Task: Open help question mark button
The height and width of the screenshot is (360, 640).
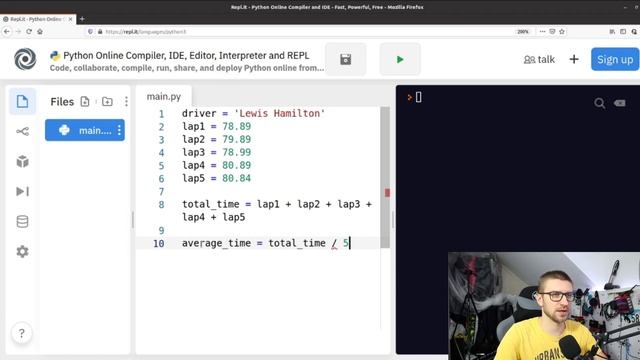Action: 22,333
